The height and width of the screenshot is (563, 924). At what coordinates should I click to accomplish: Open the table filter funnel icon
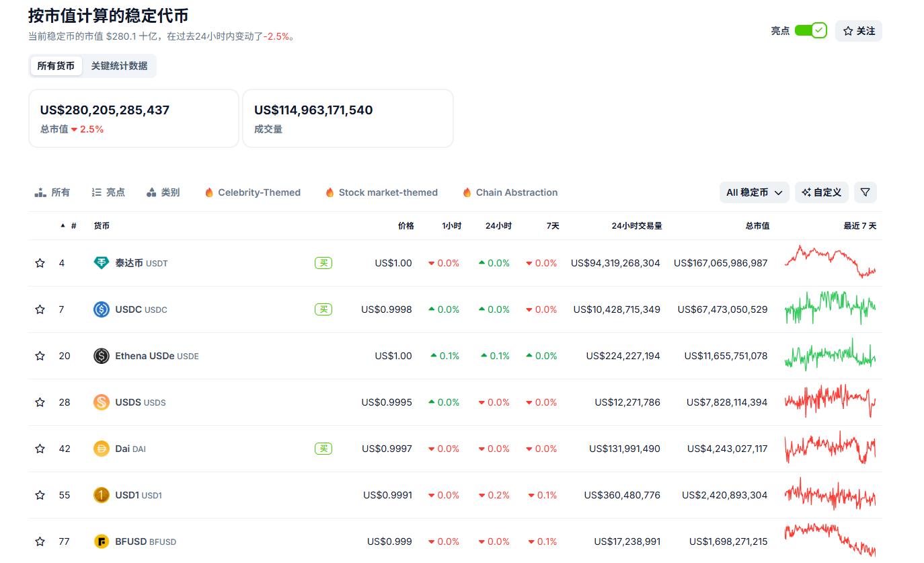click(865, 192)
